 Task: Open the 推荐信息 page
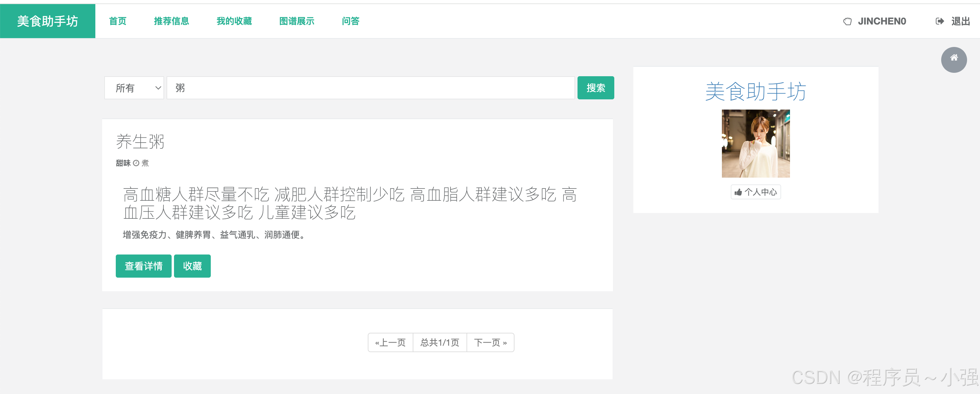pyautogui.click(x=171, y=21)
